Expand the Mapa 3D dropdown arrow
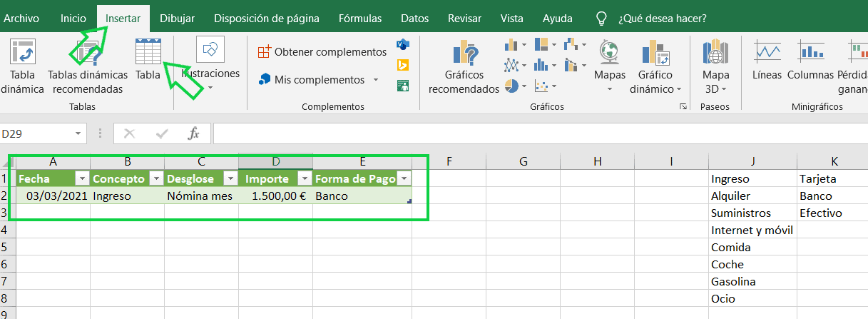Viewport: 868px width, 319px height. click(x=724, y=89)
